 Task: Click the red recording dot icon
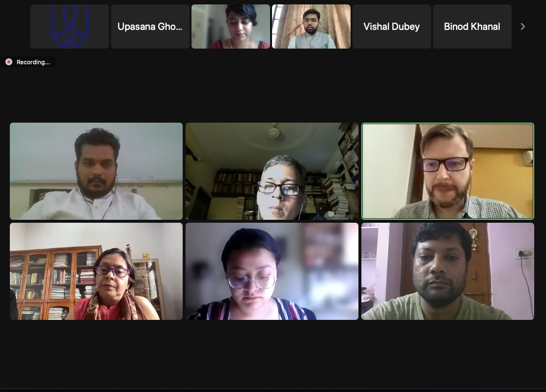pyautogui.click(x=9, y=62)
